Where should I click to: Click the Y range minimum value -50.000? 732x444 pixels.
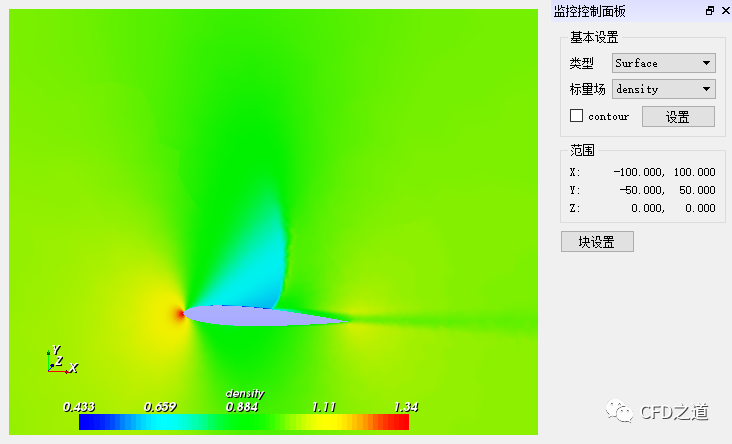[642, 190]
